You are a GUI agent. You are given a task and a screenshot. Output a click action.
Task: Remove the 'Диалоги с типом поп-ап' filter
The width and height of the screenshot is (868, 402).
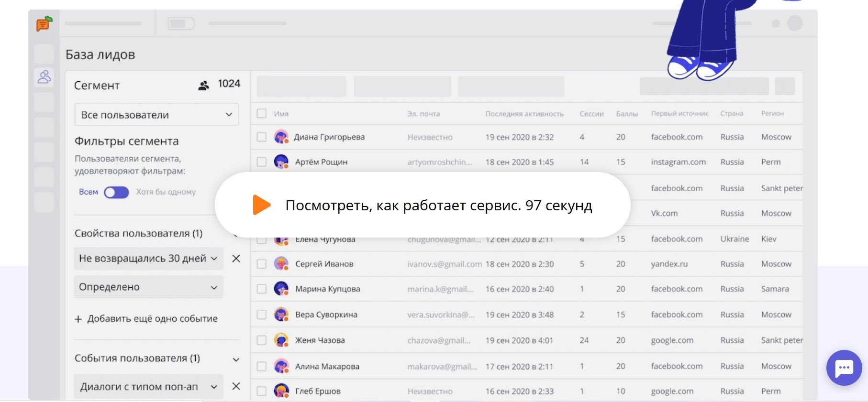tap(236, 386)
